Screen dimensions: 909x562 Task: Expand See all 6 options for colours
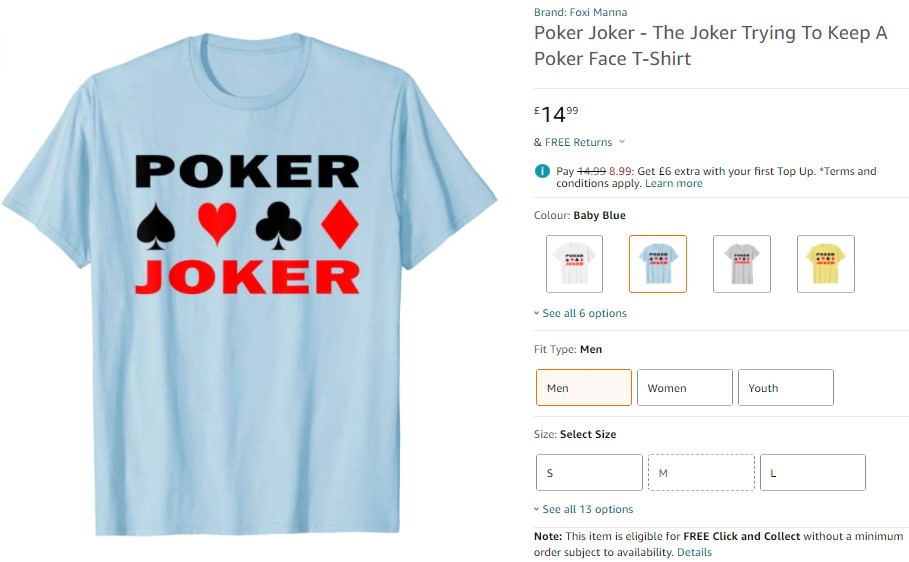tap(580, 313)
